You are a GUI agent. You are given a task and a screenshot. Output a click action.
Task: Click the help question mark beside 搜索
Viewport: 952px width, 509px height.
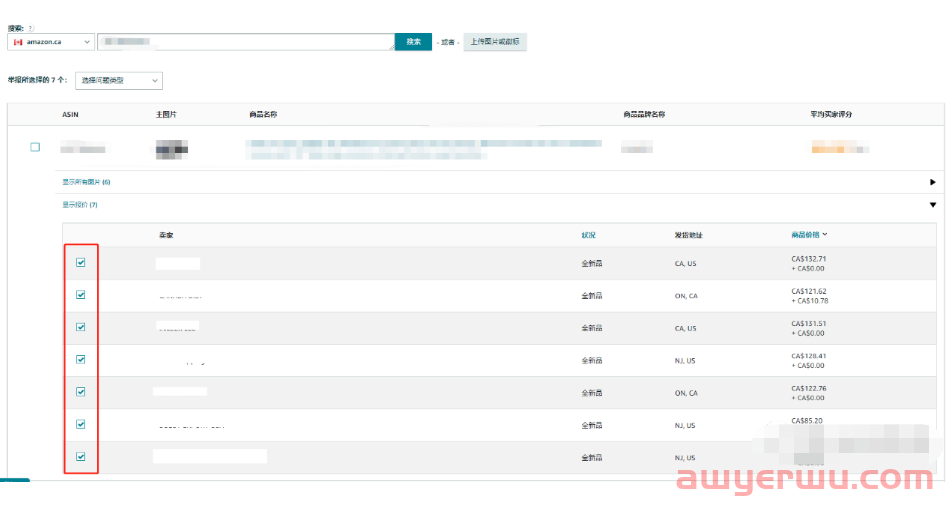32,28
